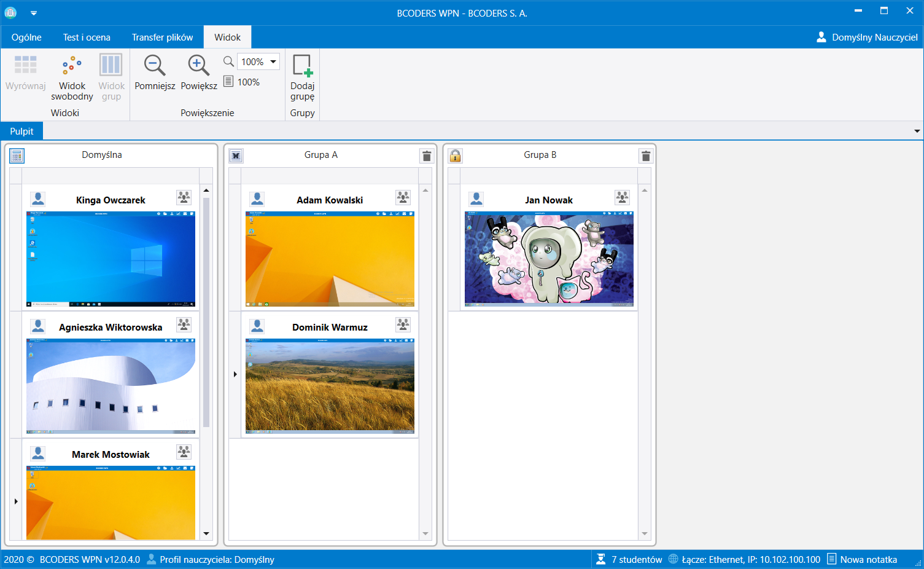The image size is (924, 569).
Task: Click the Grupa B group title
Action: [540, 155]
